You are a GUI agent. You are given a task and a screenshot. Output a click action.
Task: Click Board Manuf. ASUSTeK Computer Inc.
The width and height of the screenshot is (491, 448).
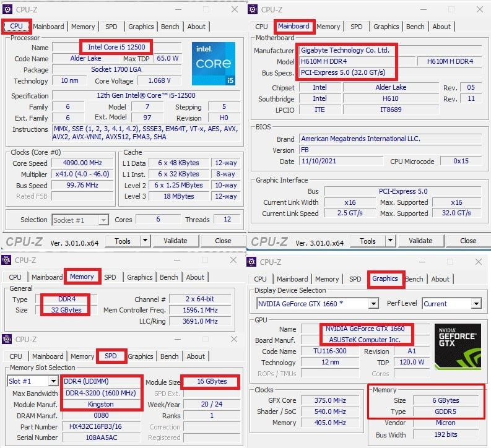(x=365, y=340)
